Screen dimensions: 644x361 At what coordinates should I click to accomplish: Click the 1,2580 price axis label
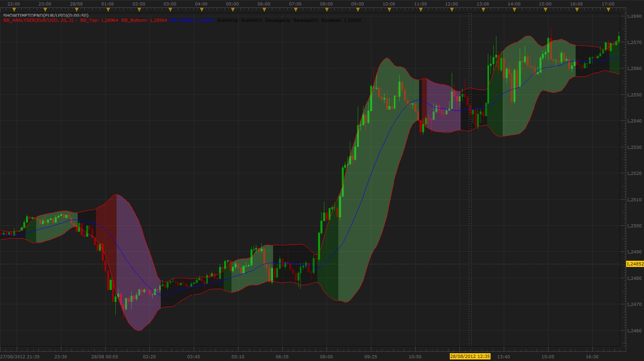634,16
